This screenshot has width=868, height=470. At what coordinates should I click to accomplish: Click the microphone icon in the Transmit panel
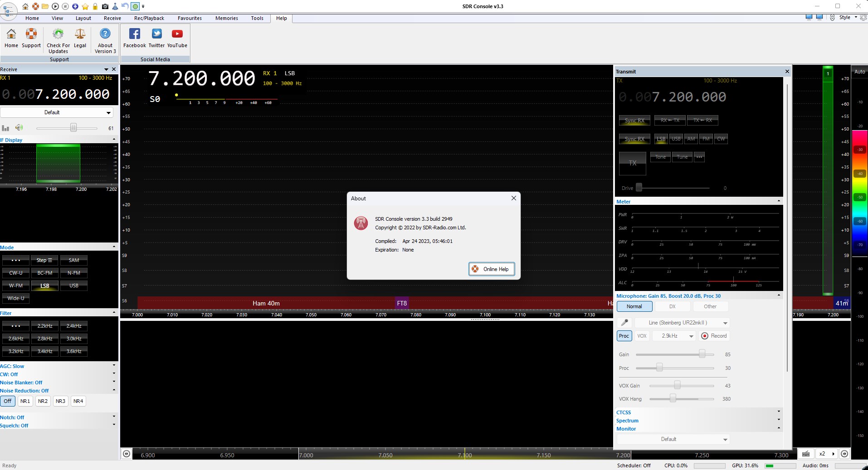tap(624, 323)
